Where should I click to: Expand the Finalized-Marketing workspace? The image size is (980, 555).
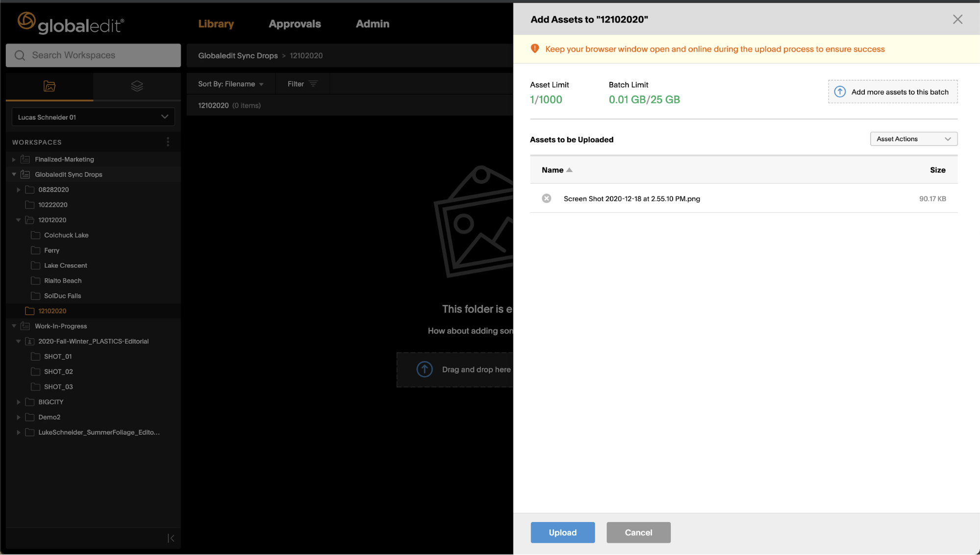tap(14, 159)
